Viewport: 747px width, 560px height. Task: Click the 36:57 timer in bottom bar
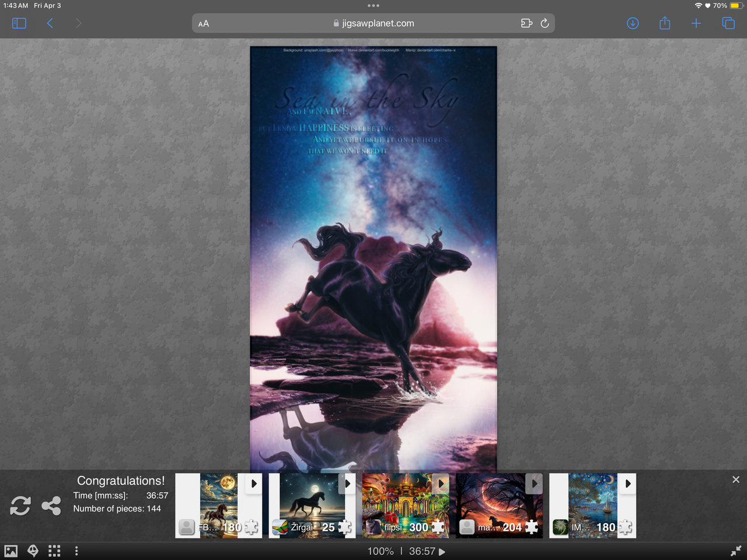point(422,551)
